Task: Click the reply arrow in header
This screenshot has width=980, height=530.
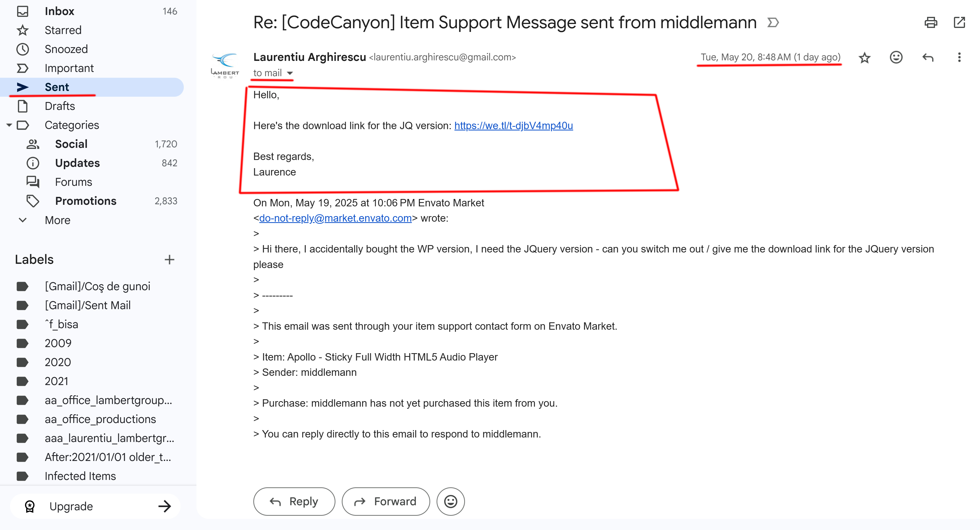Action: [x=928, y=57]
